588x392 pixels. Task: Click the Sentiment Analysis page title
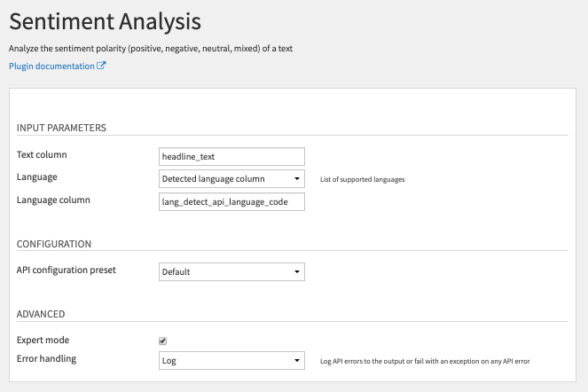point(105,21)
